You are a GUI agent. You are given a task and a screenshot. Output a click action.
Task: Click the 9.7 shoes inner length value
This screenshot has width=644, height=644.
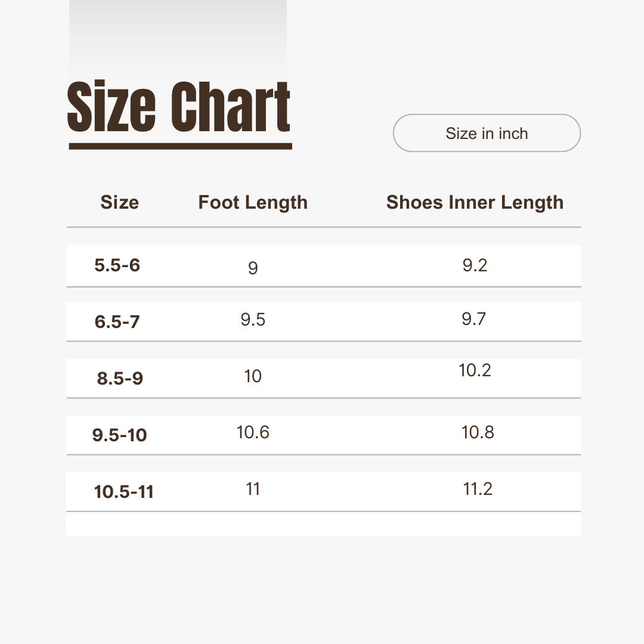point(474,319)
